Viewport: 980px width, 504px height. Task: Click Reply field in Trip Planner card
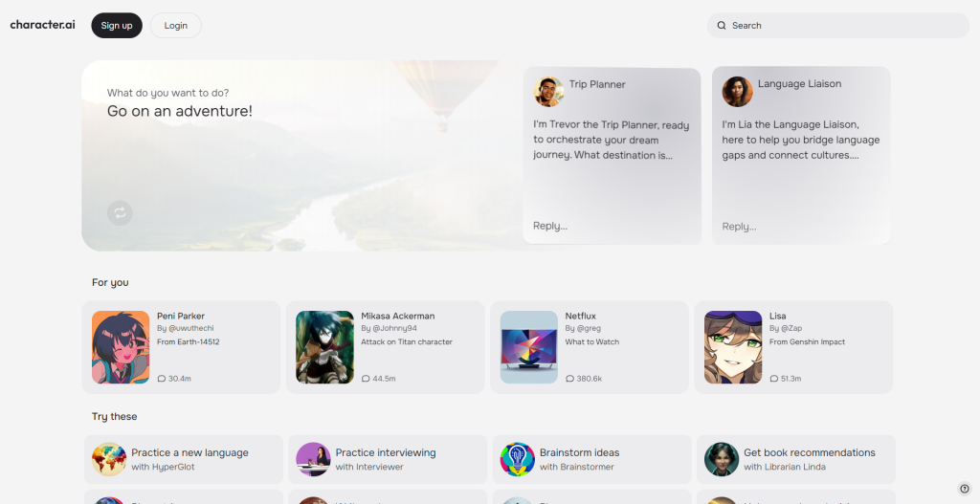[x=611, y=226]
